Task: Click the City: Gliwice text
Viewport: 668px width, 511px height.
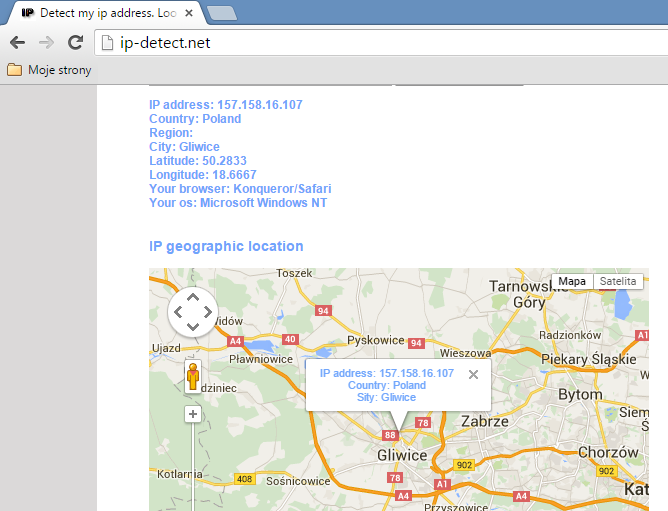Action: (x=184, y=147)
